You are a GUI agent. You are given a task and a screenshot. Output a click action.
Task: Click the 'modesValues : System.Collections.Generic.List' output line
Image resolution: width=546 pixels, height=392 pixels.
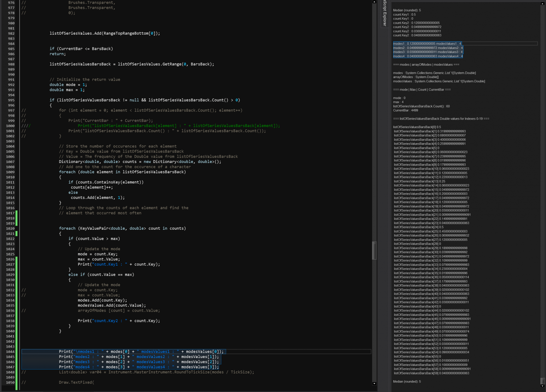pyautogui.click(x=439, y=81)
